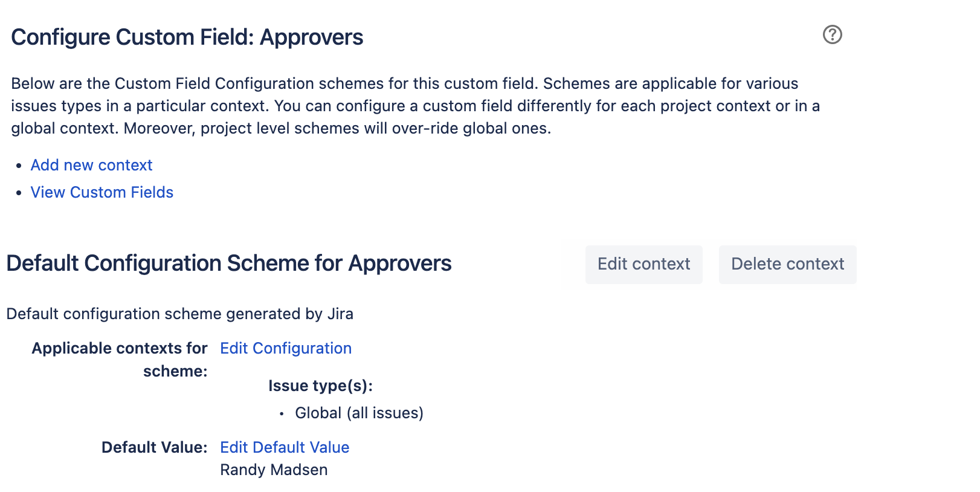Screen dimensions: 980x492
Task: Click the Approvers page heading
Action: point(187,37)
